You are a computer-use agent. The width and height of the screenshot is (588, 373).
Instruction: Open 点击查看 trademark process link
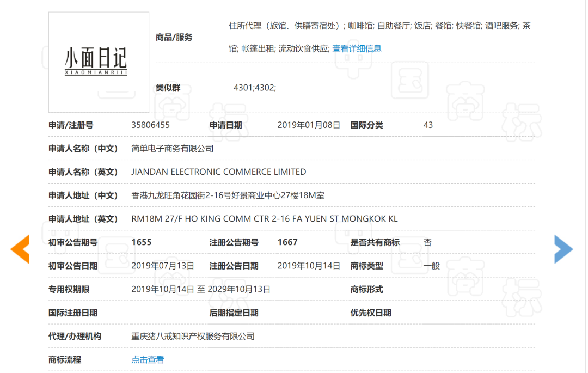148,360
